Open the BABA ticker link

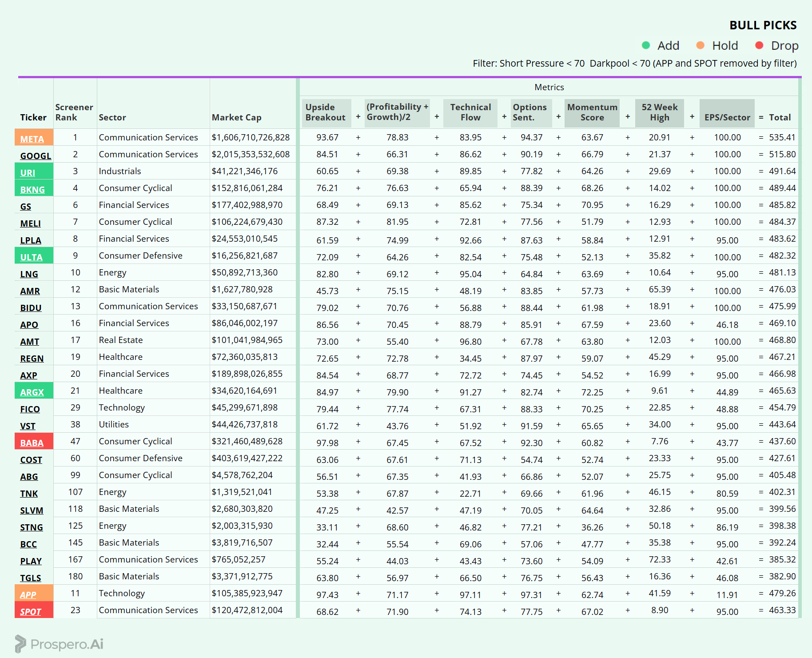tap(32, 443)
